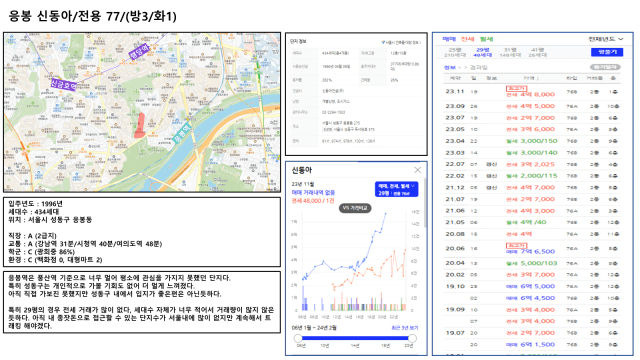Click the blue button beside the size tabs
Viewport: 640px width, 360px height.
[x=607, y=52]
